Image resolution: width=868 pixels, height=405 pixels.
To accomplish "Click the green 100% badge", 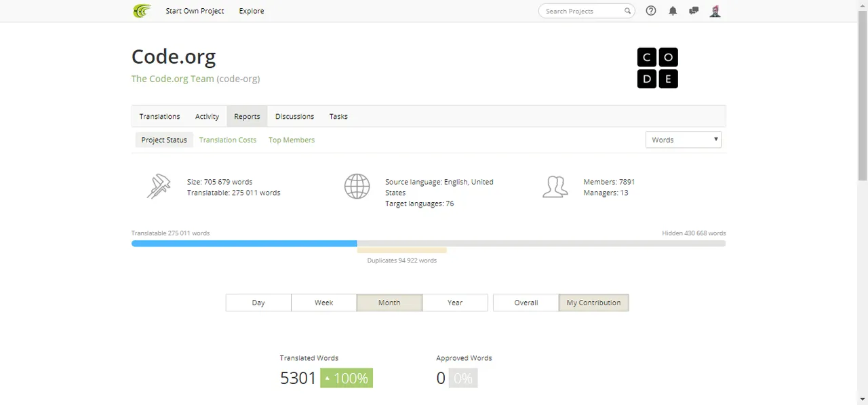I will 347,378.
